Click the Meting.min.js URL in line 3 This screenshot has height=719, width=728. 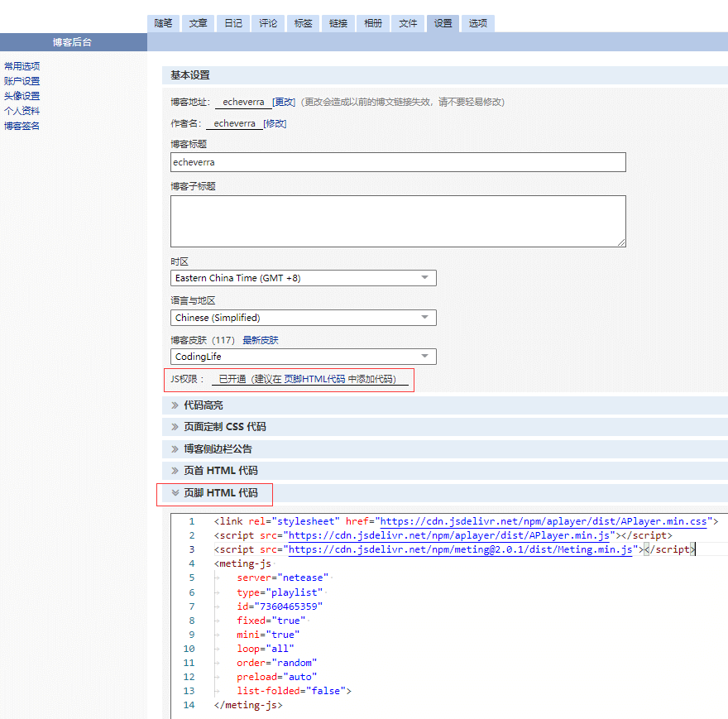460,549
